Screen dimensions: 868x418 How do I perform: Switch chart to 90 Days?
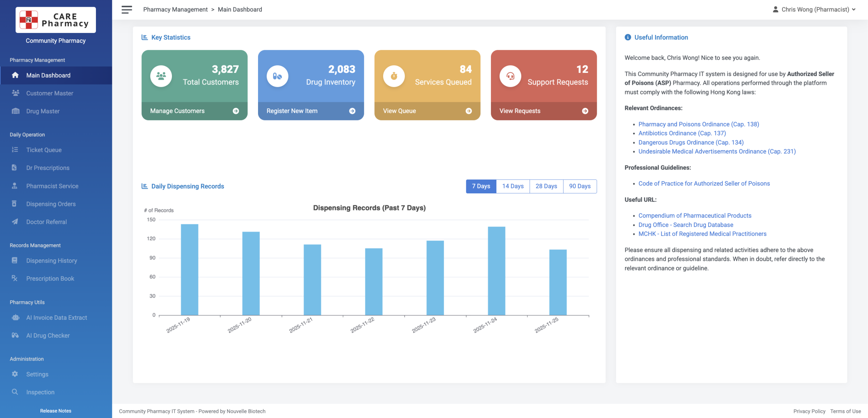coord(579,186)
